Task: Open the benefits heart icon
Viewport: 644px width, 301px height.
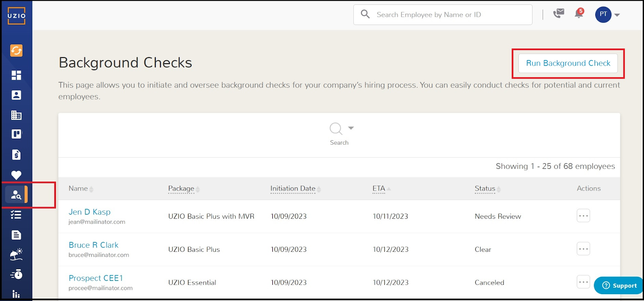Action: click(x=16, y=175)
